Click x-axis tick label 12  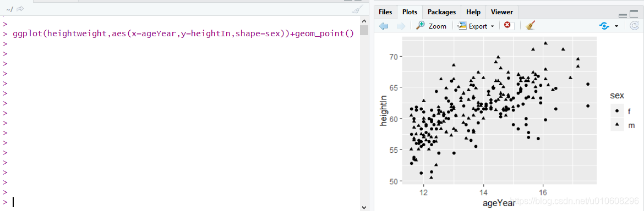pyautogui.click(x=424, y=192)
